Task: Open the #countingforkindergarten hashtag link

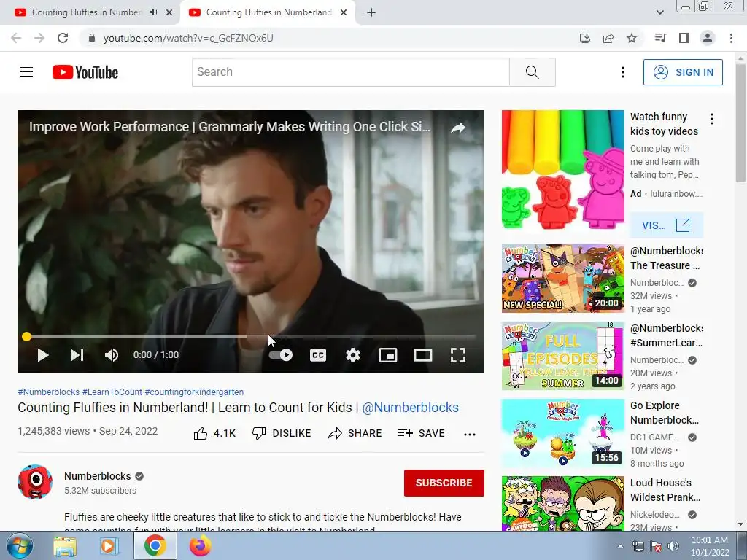Action: pyautogui.click(x=194, y=392)
